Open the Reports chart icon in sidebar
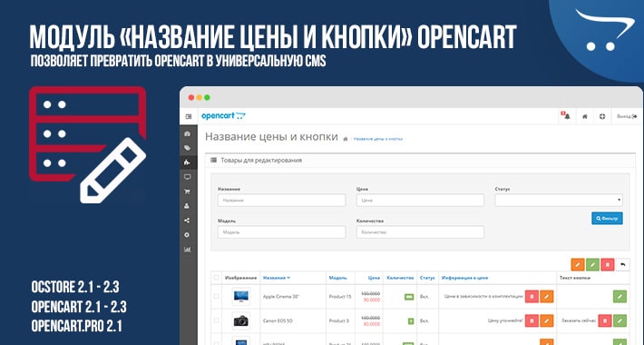 pos(187,250)
